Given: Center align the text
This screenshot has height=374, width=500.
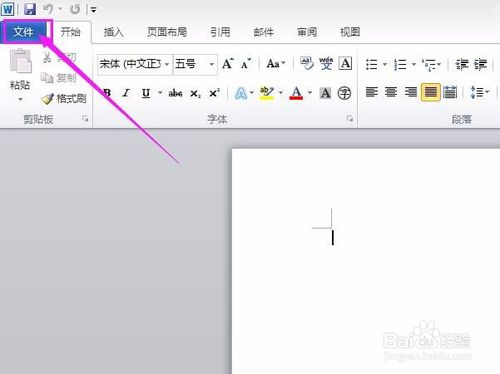Looking at the screenshot, I should click(391, 92).
